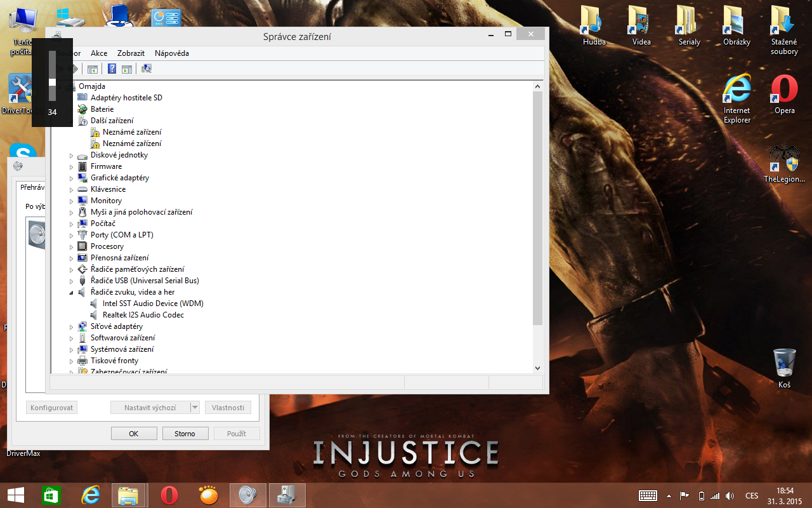Click the Intel SST Audio Device speaker icon
812x508 pixels.
pyautogui.click(x=95, y=304)
